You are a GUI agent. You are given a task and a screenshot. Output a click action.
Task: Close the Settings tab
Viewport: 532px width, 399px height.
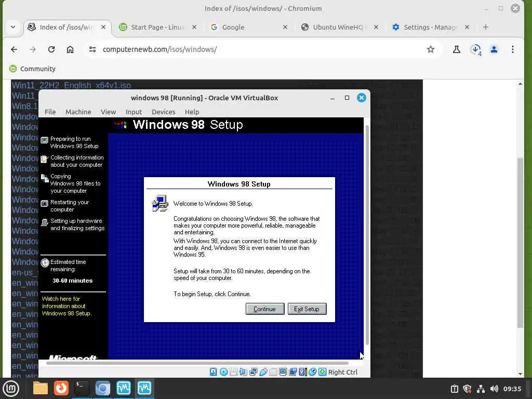coord(467,27)
